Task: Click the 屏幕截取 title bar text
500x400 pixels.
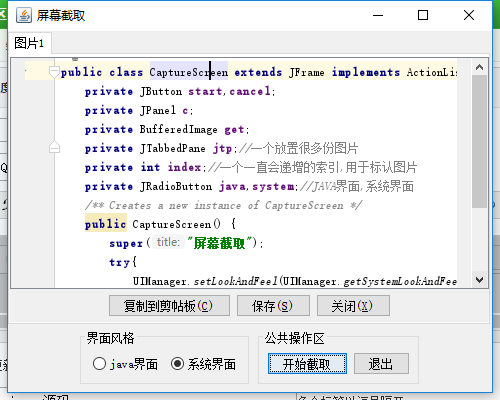Action: point(61,16)
